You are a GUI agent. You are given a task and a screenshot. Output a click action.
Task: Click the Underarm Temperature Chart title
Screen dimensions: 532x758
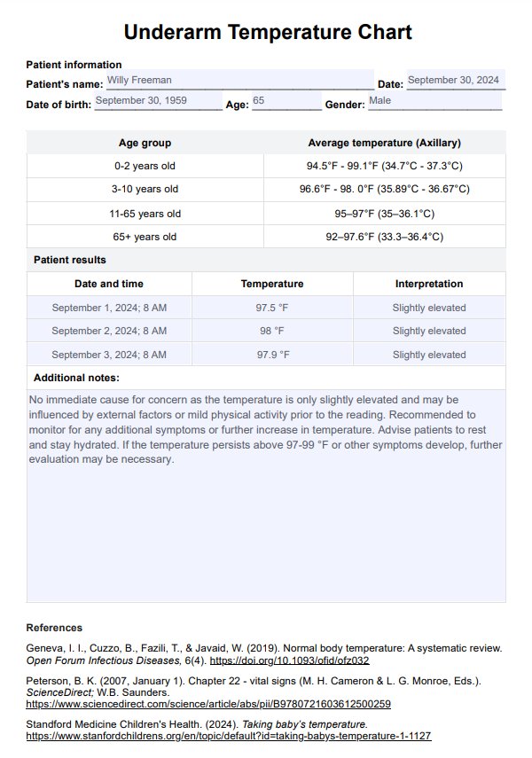pos(268,33)
